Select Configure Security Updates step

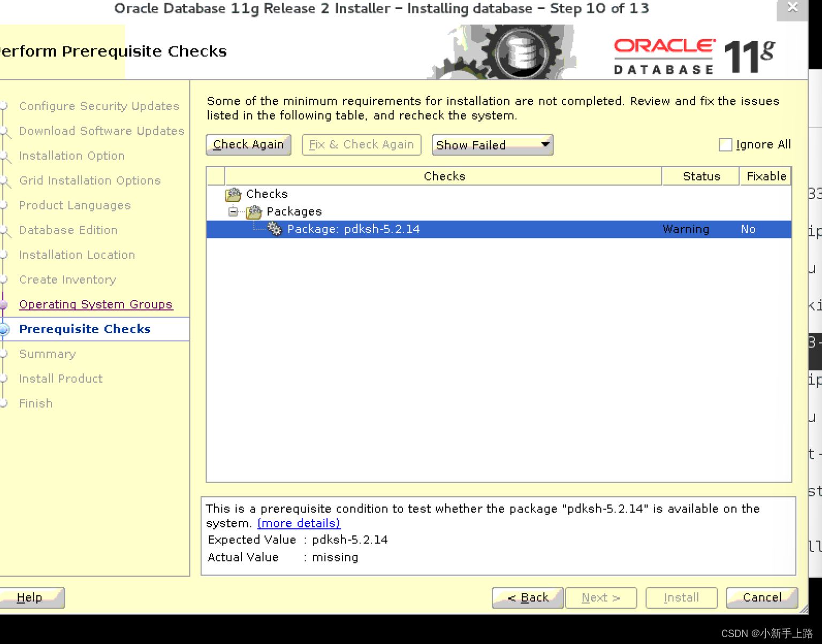(99, 106)
